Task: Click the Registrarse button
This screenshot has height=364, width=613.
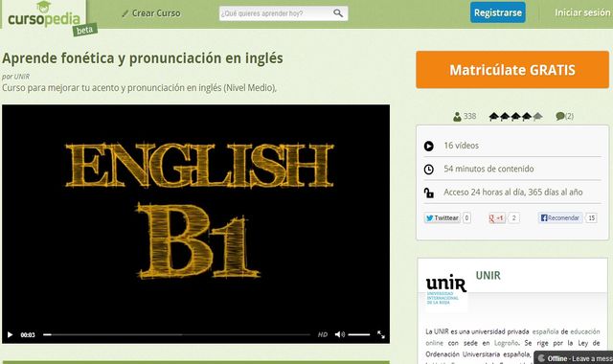Action: point(498,12)
